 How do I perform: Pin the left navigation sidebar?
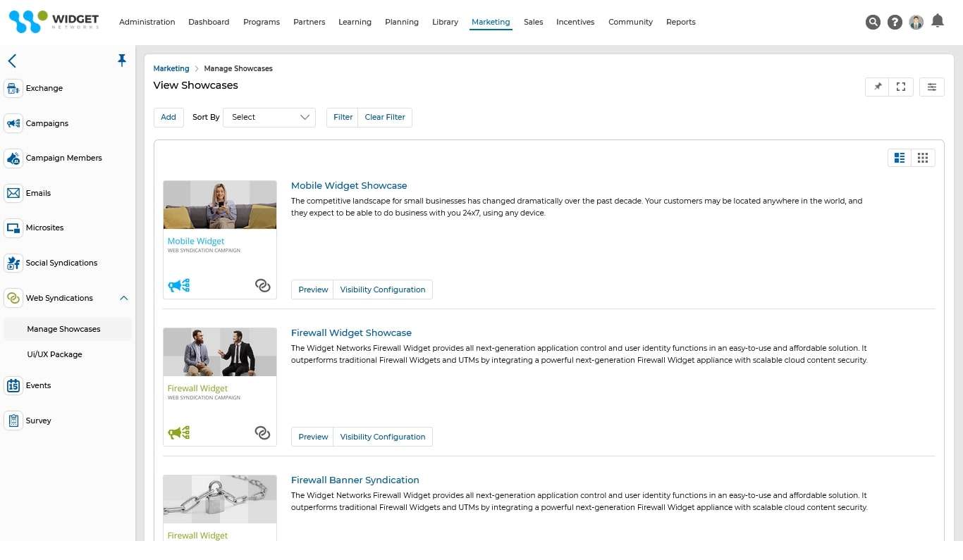click(x=122, y=61)
